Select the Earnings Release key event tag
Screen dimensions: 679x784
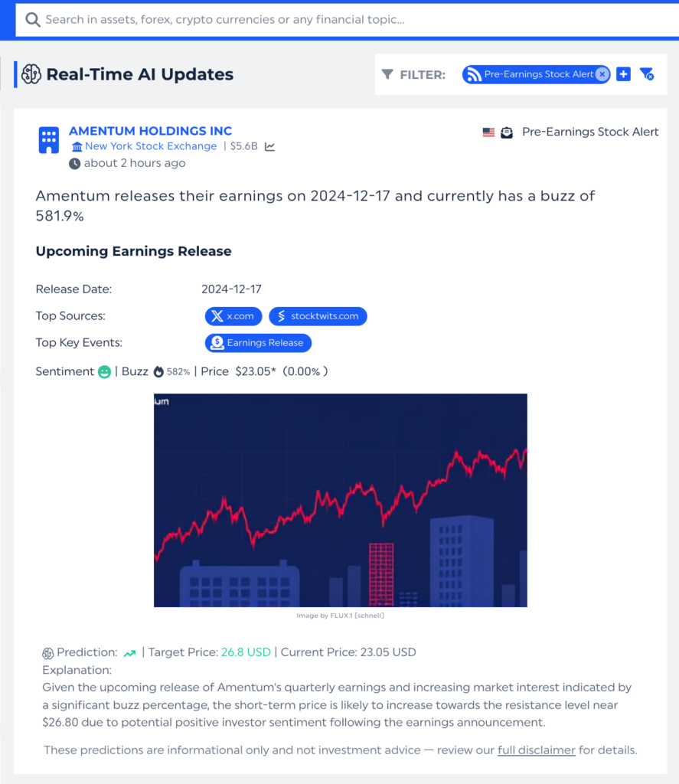[x=258, y=343]
